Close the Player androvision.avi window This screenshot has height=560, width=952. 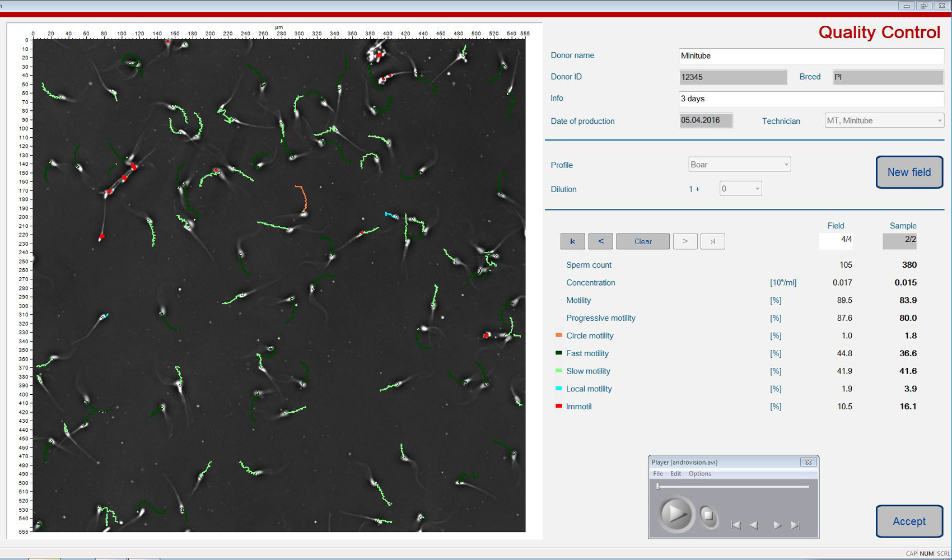click(808, 462)
